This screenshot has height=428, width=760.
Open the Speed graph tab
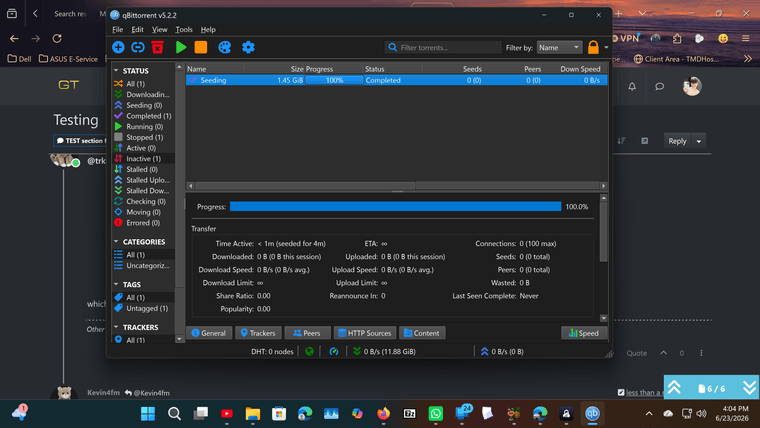(x=584, y=333)
